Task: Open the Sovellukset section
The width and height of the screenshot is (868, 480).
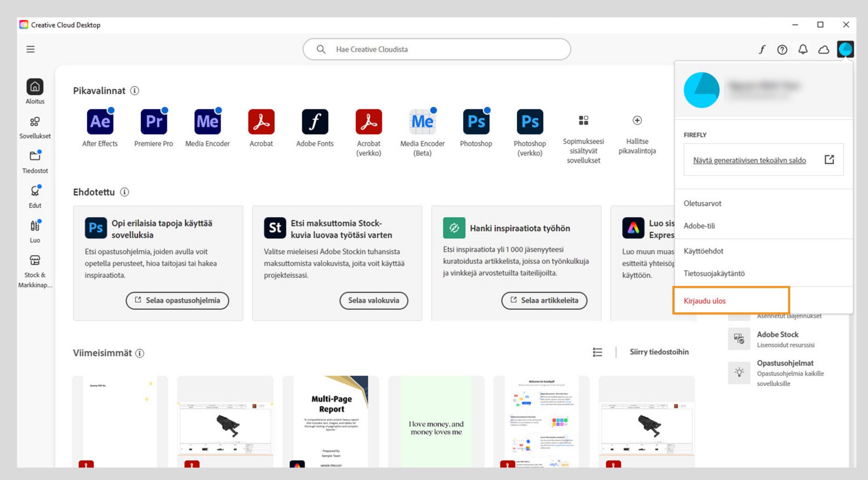Action: click(x=35, y=128)
